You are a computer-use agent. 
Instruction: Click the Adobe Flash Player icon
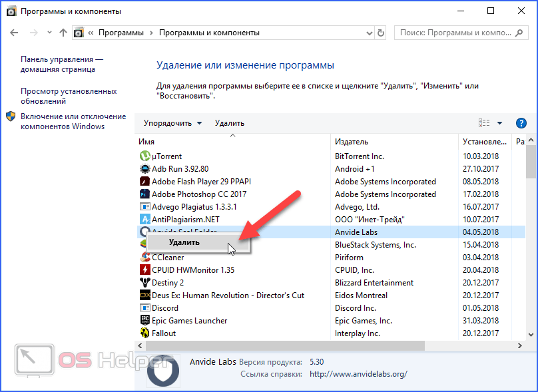tap(144, 182)
